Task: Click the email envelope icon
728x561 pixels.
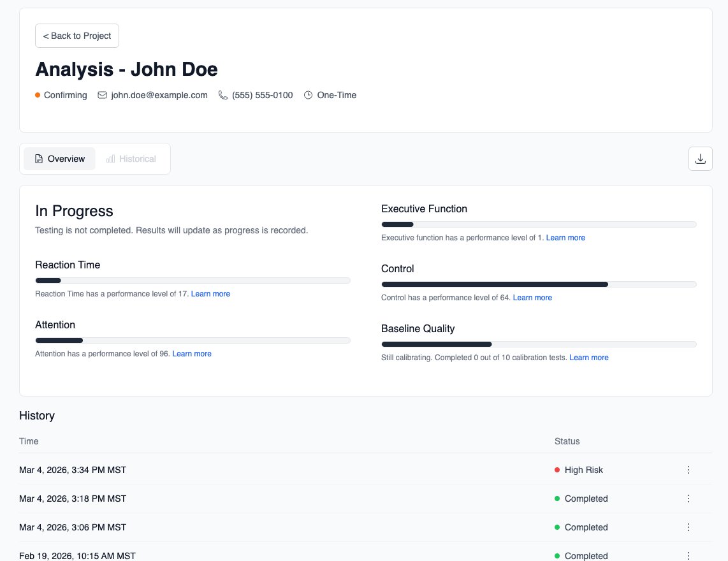Action: click(102, 95)
